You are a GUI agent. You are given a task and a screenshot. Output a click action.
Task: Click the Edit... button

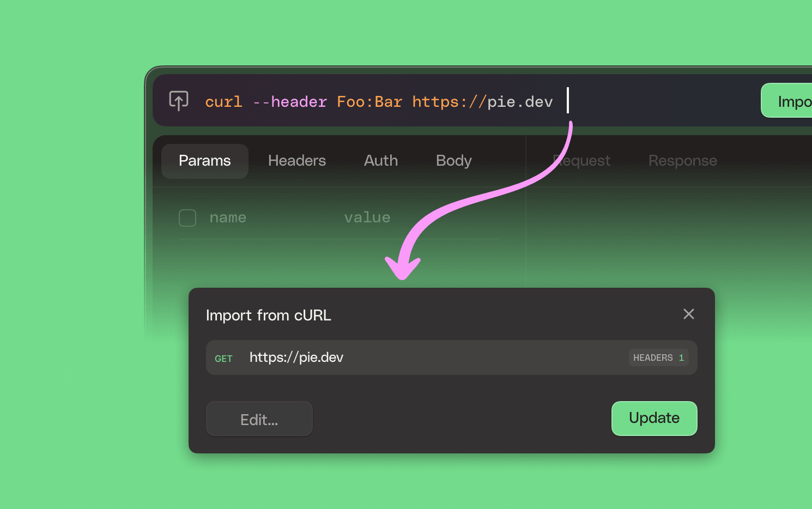(259, 419)
